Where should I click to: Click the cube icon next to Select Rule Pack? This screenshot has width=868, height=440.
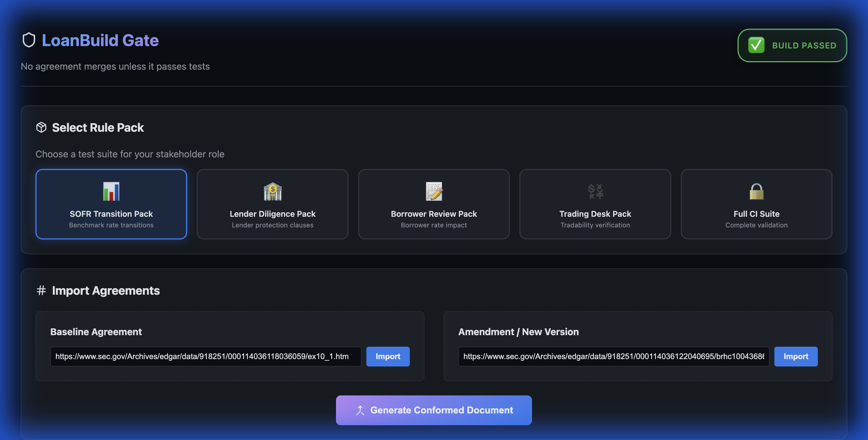tap(41, 127)
